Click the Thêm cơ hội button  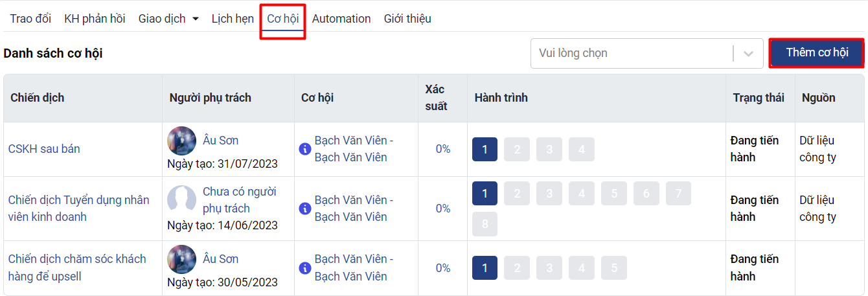pos(817,53)
